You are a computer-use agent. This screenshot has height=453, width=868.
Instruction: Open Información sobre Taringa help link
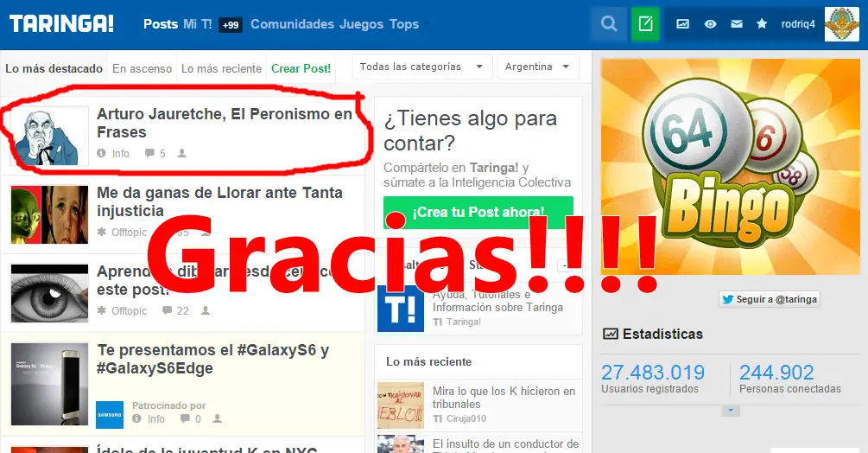pyautogui.click(x=497, y=301)
